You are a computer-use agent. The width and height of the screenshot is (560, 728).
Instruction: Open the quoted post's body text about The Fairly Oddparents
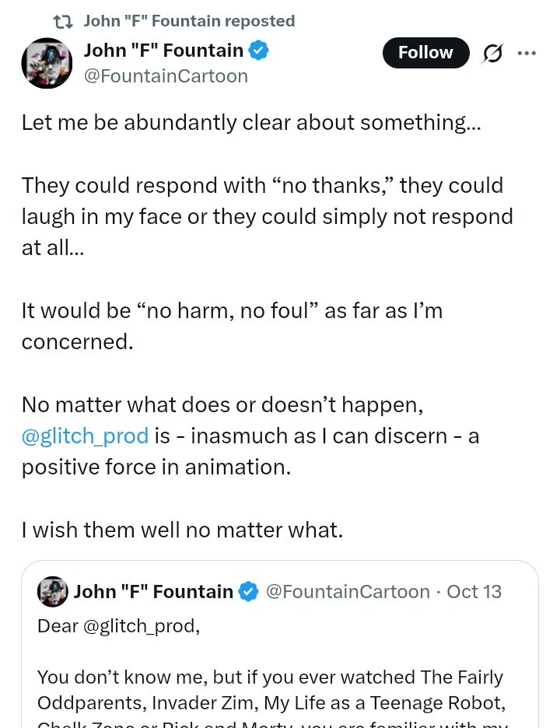tap(271, 691)
